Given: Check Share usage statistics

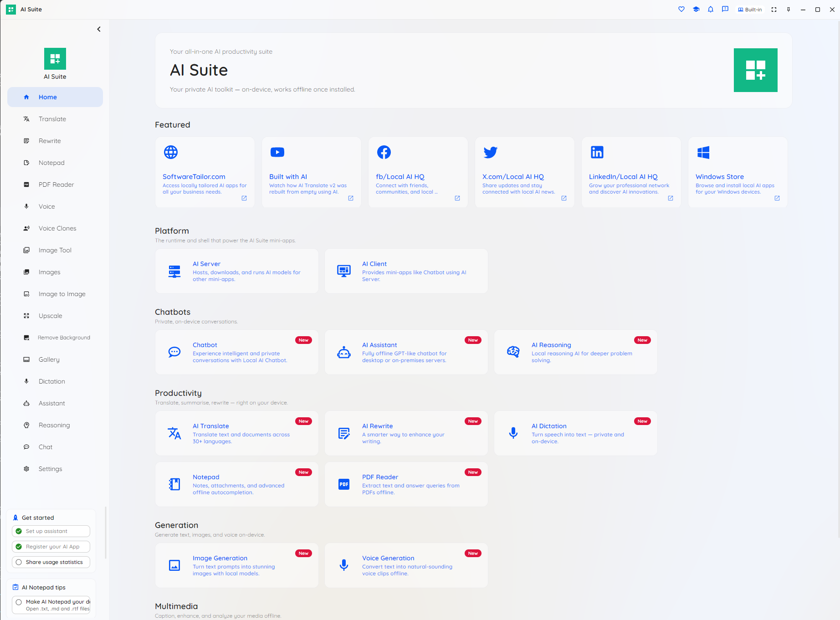Looking at the screenshot, I should pos(51,562).
